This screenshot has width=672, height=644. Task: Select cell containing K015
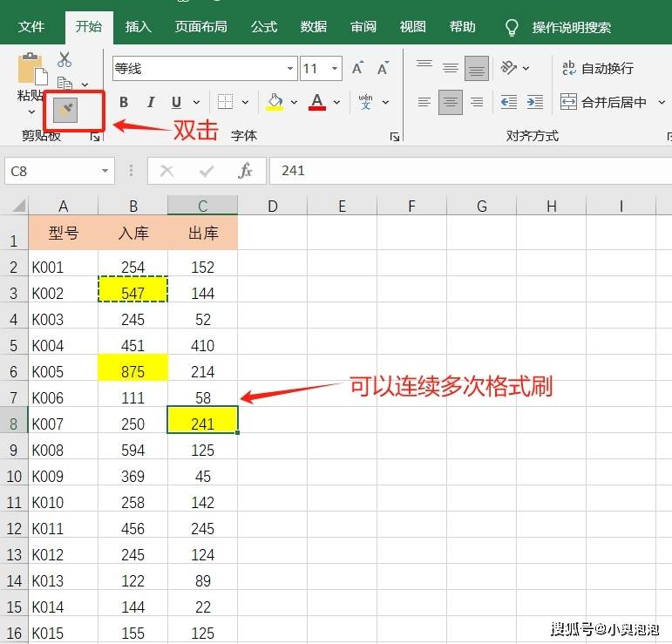63,629
